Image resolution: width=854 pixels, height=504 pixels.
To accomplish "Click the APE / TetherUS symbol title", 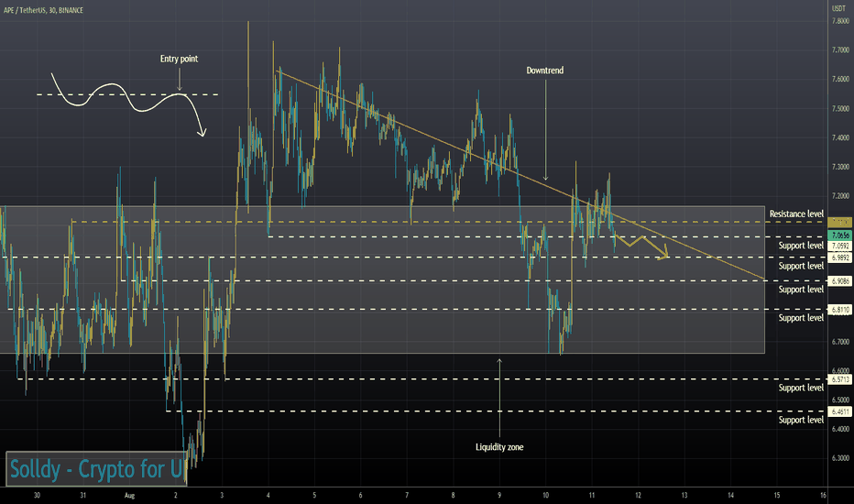I will coord(44,10).
